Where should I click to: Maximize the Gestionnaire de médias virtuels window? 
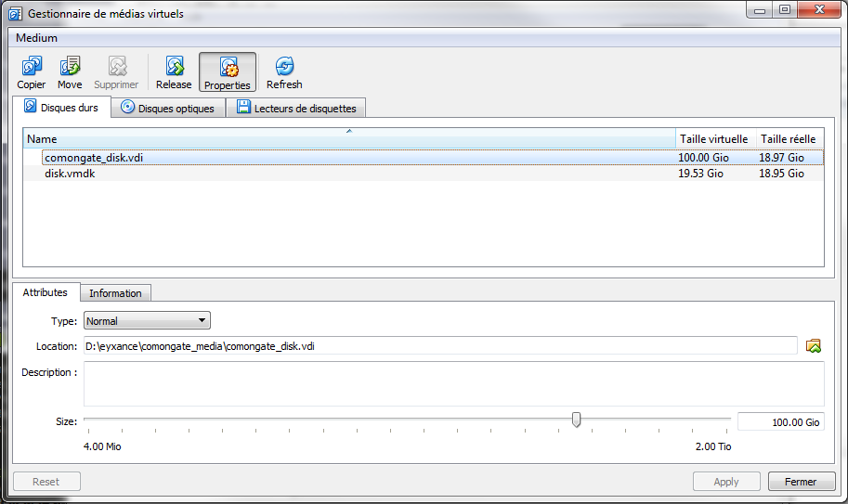click(x=785, y=9)
